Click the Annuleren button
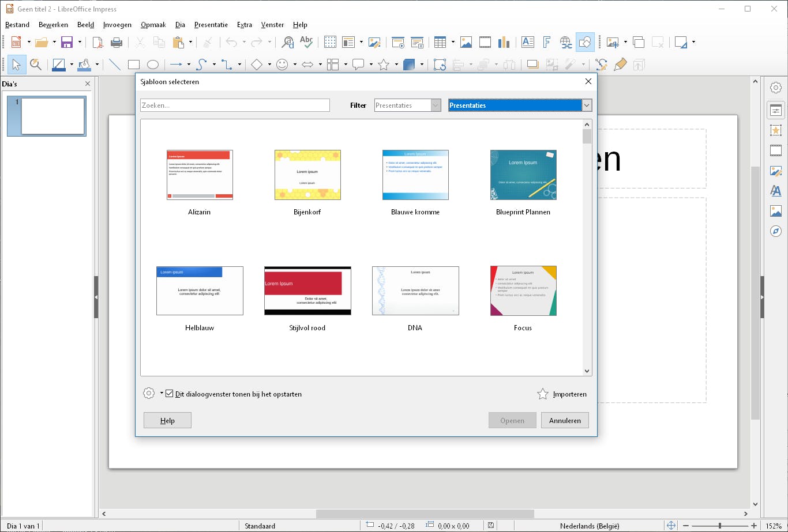The image size is (788, 532). point(565,420)
